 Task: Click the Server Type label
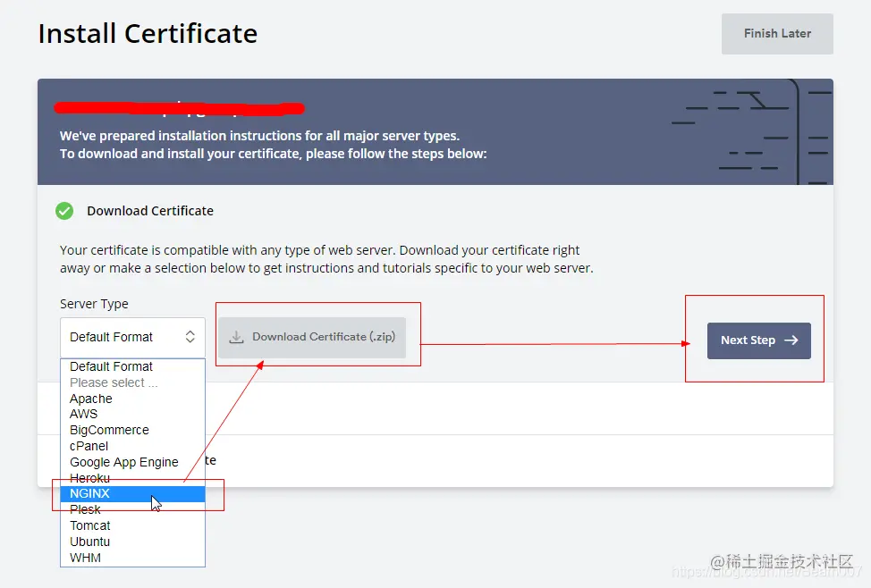[x=94, y=304]
